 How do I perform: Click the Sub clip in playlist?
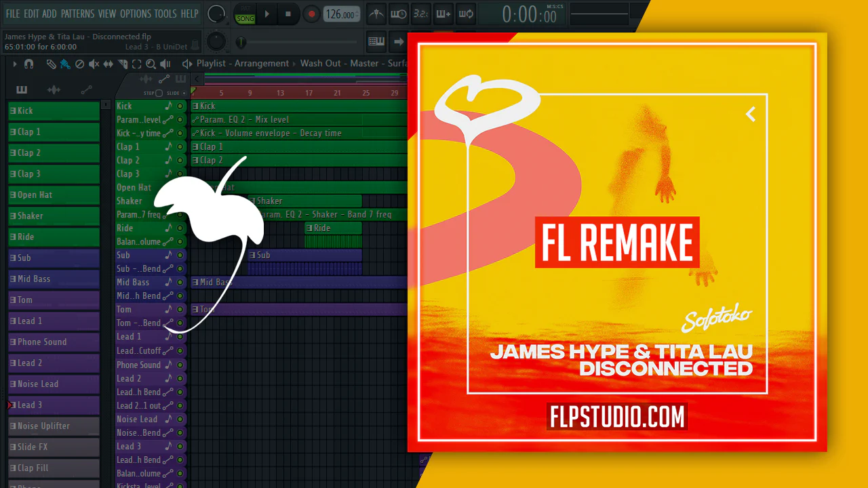(x=305, y=255)
